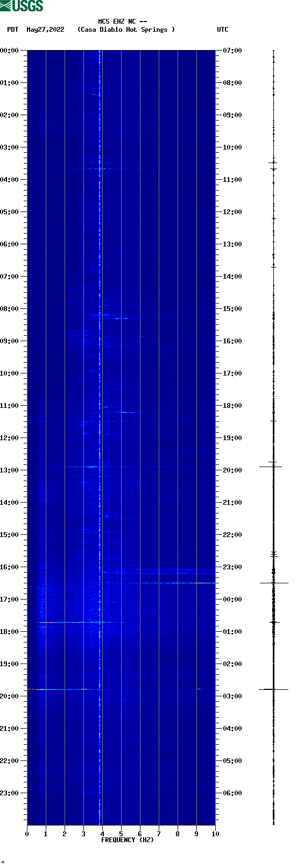Click the '0' frequency axis tick label
The image size is (297, 868).
[27, 834]
